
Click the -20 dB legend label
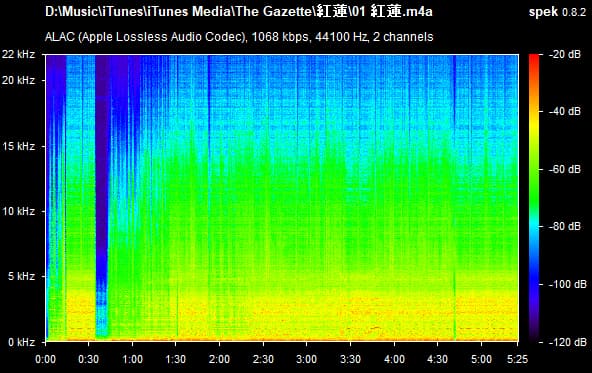[x=564, y=54]
